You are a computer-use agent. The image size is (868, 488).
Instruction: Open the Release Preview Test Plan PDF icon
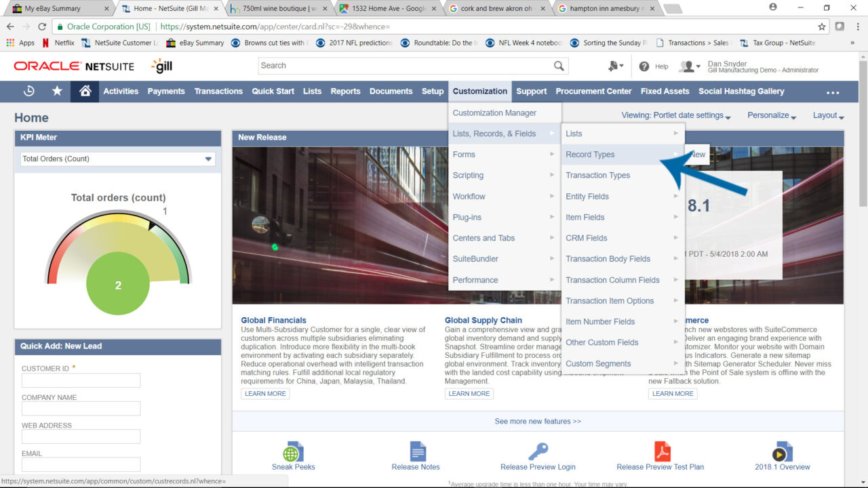point(660,449)
